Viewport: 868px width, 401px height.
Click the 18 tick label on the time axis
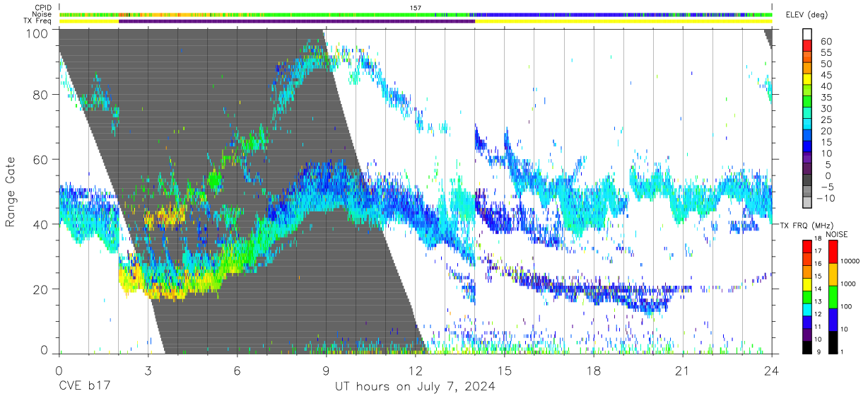(594, 371)
